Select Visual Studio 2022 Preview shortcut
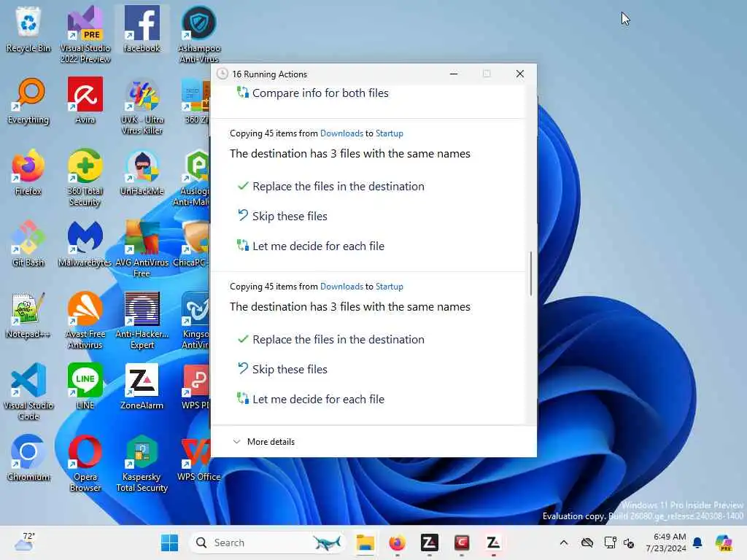747x560 pixels. tap(85, 34)
